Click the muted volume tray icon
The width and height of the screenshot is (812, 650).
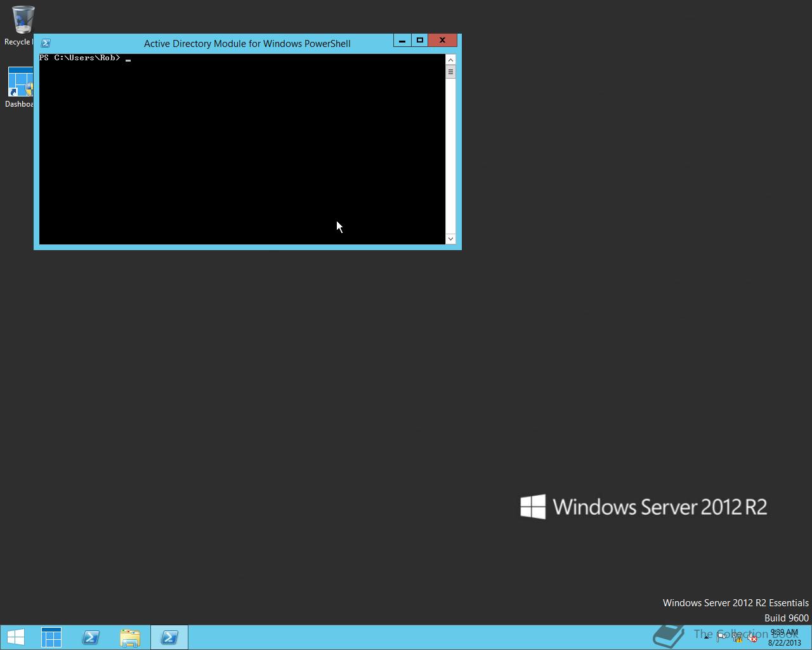point(752,637)
